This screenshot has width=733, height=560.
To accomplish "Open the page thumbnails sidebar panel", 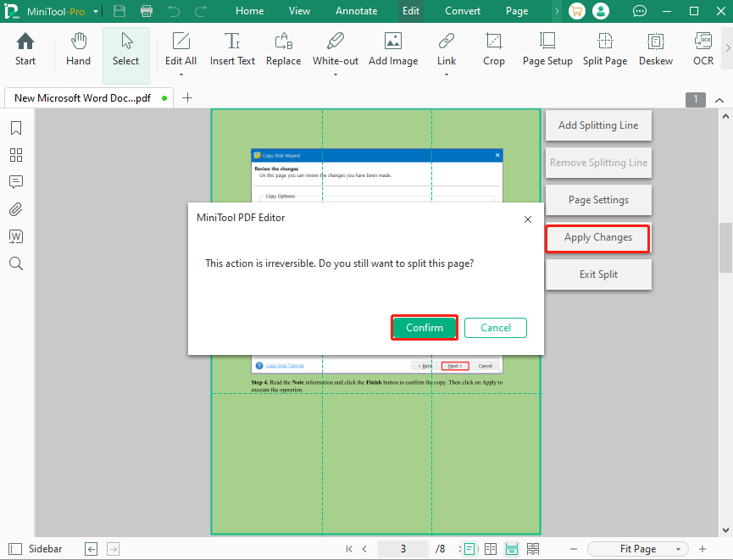I will tap(16, 155).
